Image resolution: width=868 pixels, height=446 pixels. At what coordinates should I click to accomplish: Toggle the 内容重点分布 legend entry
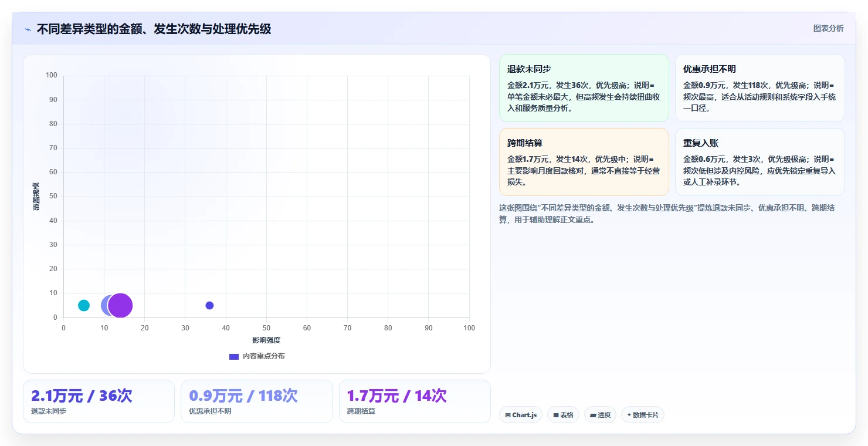pos(257,356)
